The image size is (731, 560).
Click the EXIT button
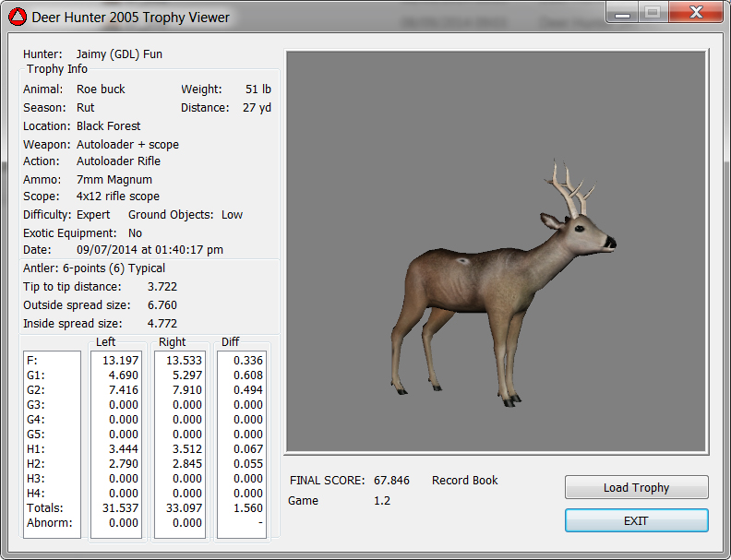point(636,520)
